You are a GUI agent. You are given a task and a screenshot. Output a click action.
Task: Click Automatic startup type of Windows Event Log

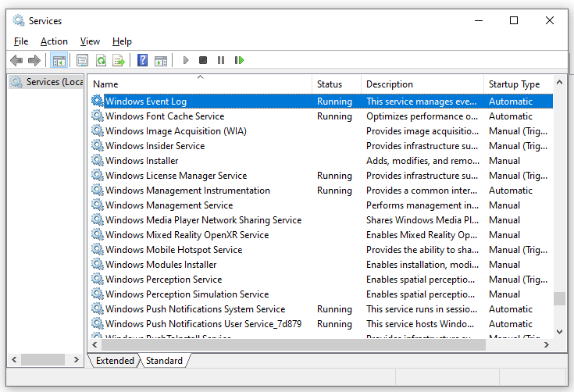click(511, 102)
